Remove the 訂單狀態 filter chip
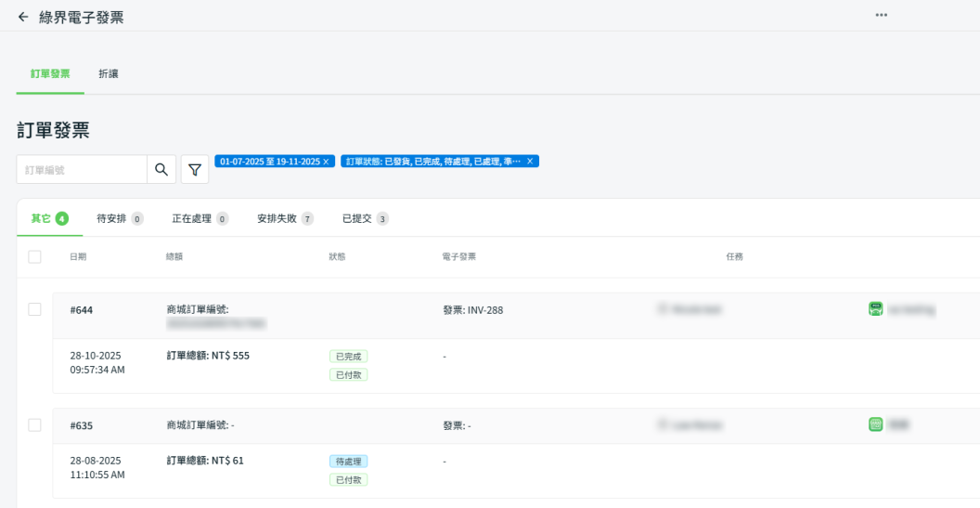The height and width of the screenshot is (508, 980). point(530,162)
